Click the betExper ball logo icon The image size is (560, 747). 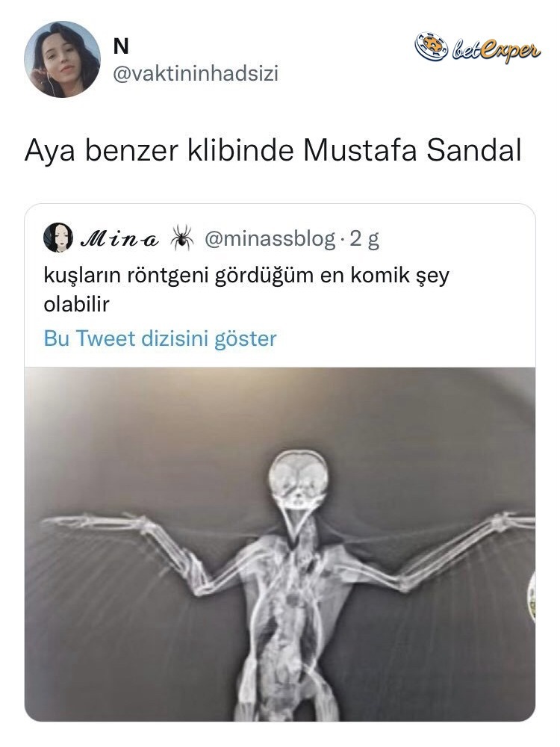tap(432, 46)
